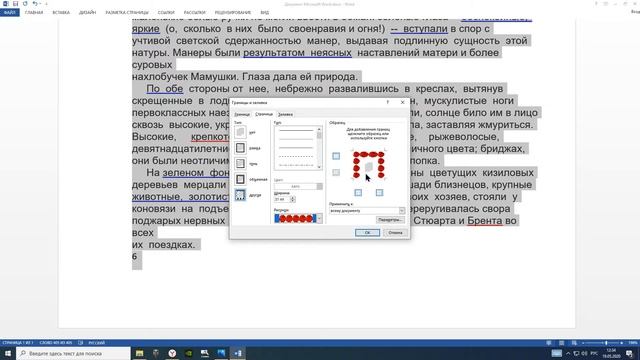This screenshot has width=640, height=360.
Task: Click down arrow of line type scrollbar
Action: 319,167
